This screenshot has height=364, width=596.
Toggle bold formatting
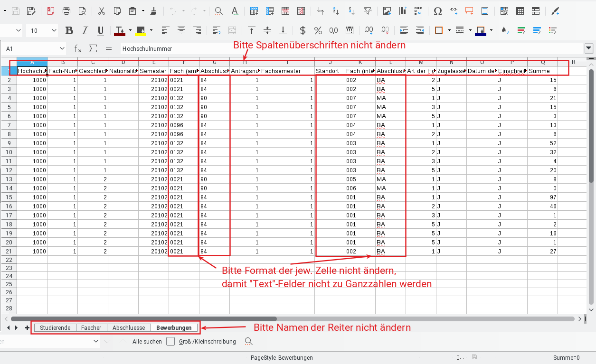click(x=69, y=30)
